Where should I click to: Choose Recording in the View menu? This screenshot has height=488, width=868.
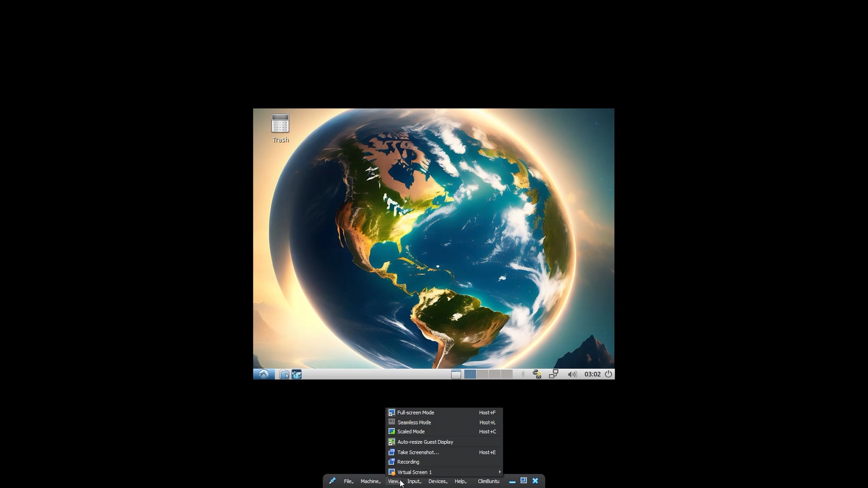tap(444, 462)
